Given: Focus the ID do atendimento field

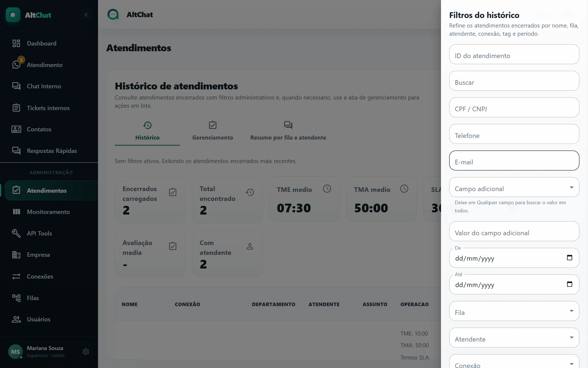Looking at the screenshot, I should coord(514,54).
